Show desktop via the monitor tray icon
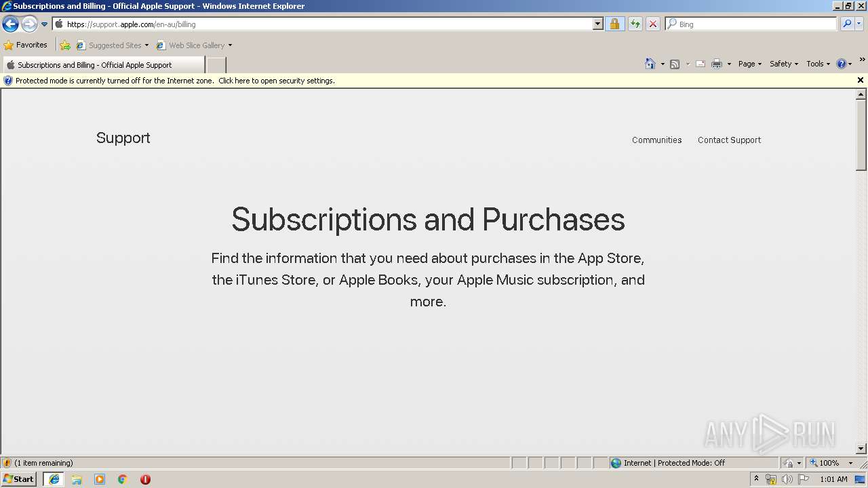This screenshot has height=488, width=868. (x=861, y=479)
